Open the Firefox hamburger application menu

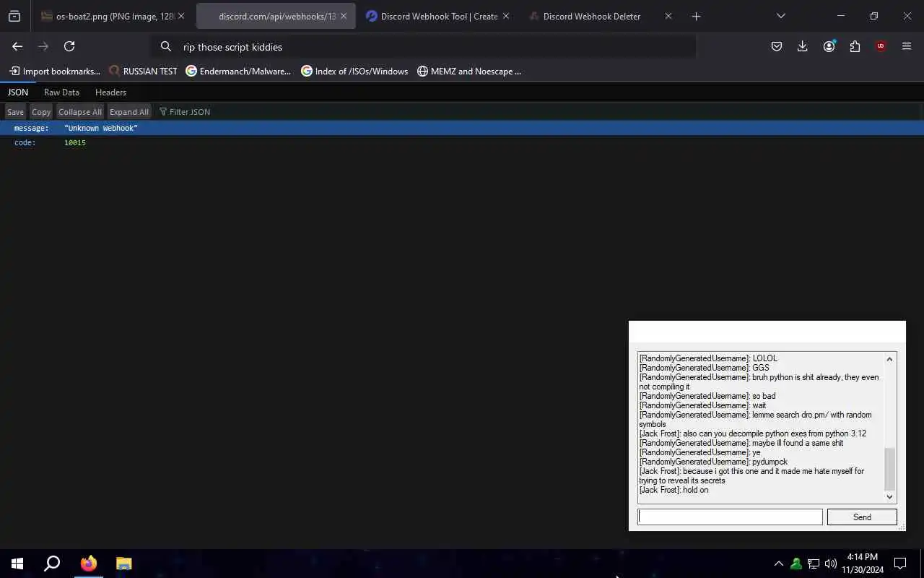click(907, 46)
